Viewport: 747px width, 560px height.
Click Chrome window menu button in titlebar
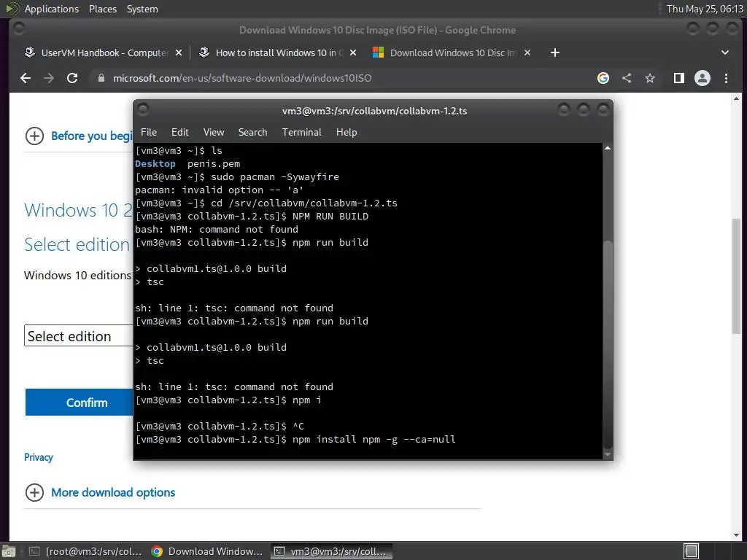(x=18, y=29)
